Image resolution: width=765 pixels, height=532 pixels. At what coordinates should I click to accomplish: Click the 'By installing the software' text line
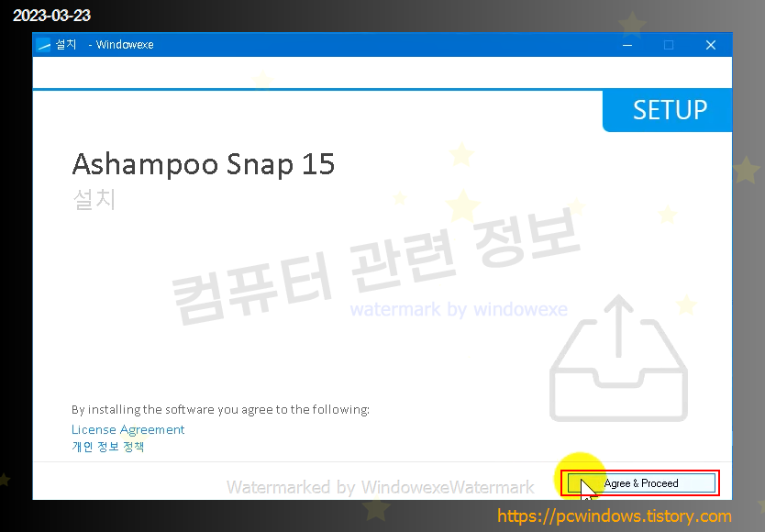pyautogui.click(x=220, y=409)
